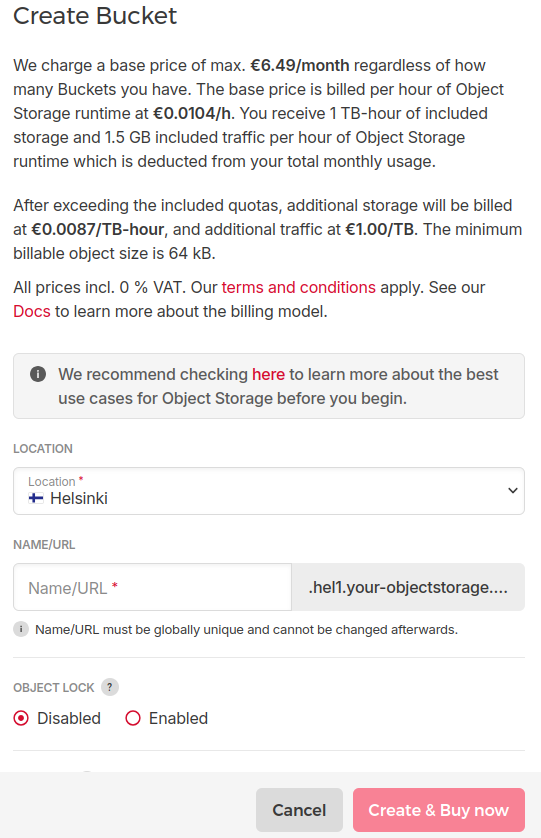Click the .hel1.your-objectstorage domain suffix
The height and width of the screenshot is (838, 541).
click(x=408, y=587)
